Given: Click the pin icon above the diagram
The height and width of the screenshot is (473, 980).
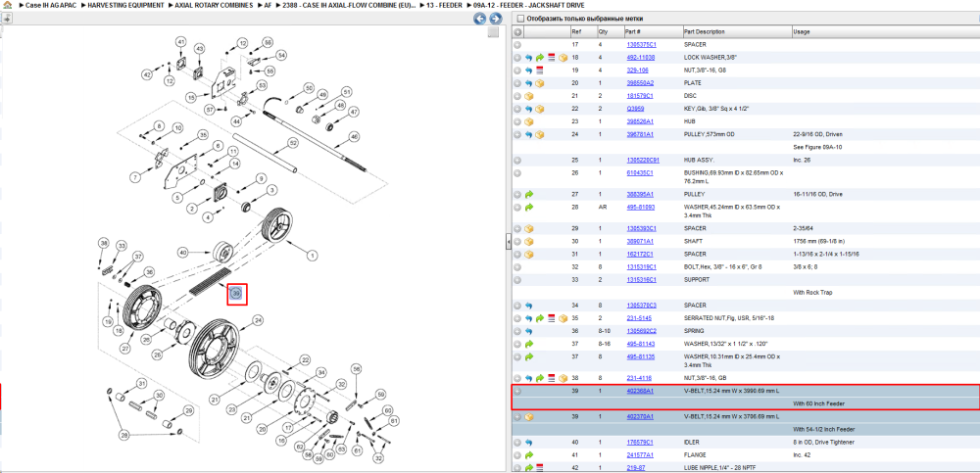Looking at the screenshot, I should [6, 19].
